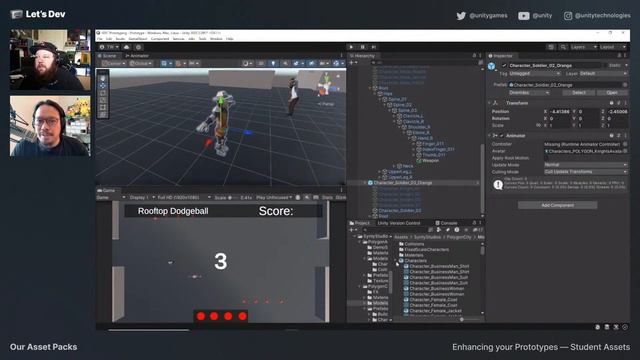Select the Scale tool in scene toolbar

(x=102, y=100)
